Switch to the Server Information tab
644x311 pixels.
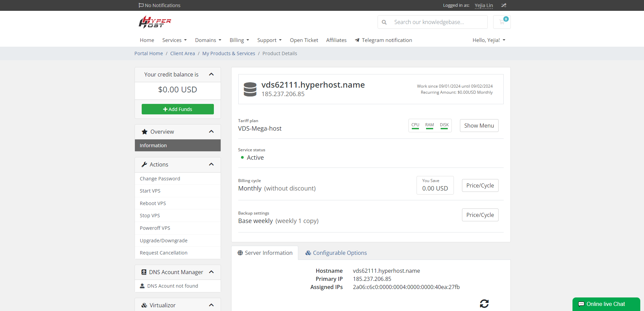point(265,253)
